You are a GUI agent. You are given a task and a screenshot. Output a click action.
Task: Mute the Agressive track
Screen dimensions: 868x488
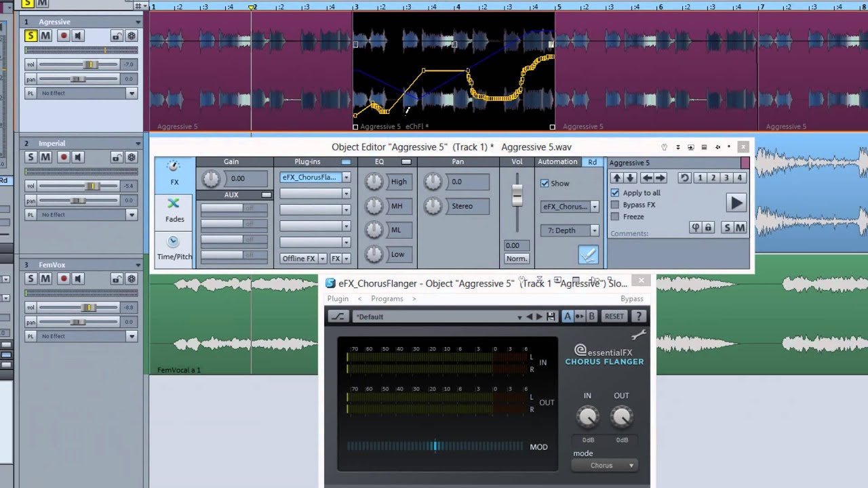click(x=45, y=36)
